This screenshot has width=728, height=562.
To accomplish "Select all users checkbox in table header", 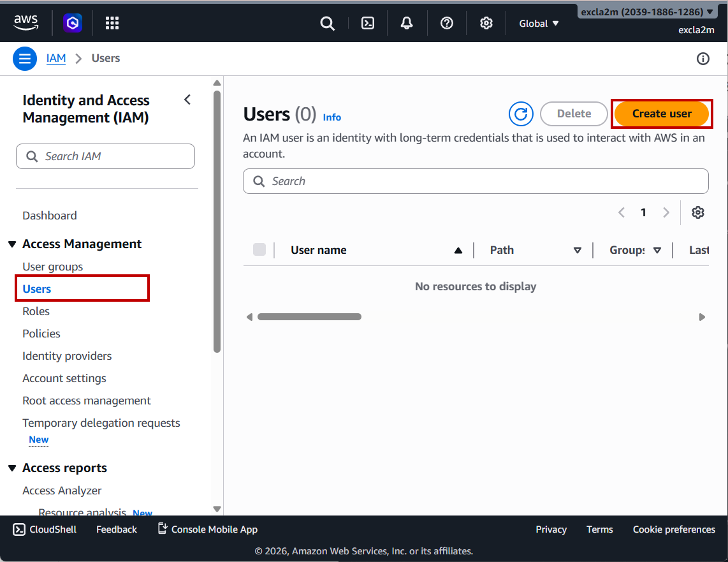I will [x=259, y=250].
